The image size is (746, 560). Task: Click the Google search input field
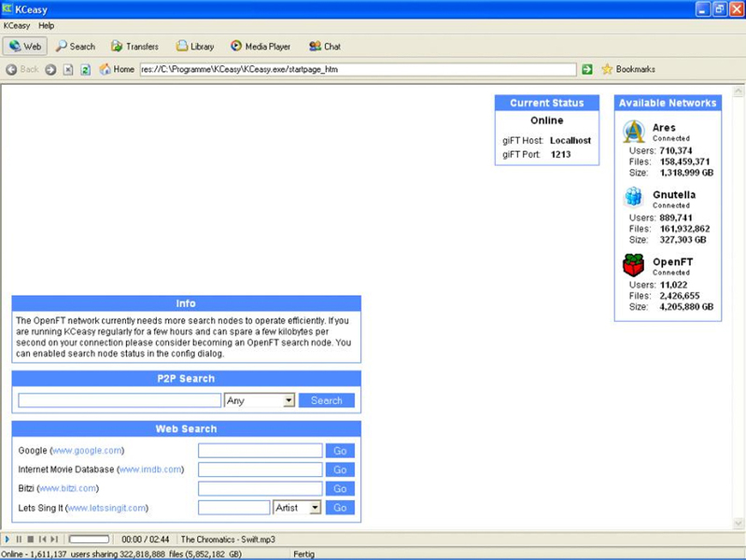tap(260, 451)
